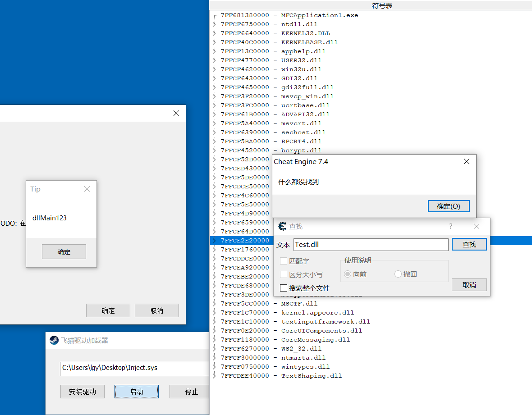Click 确定 in the Tip message box
This screenshot has height=415, width=532.
pyautogui.click(x=64, y=252)
